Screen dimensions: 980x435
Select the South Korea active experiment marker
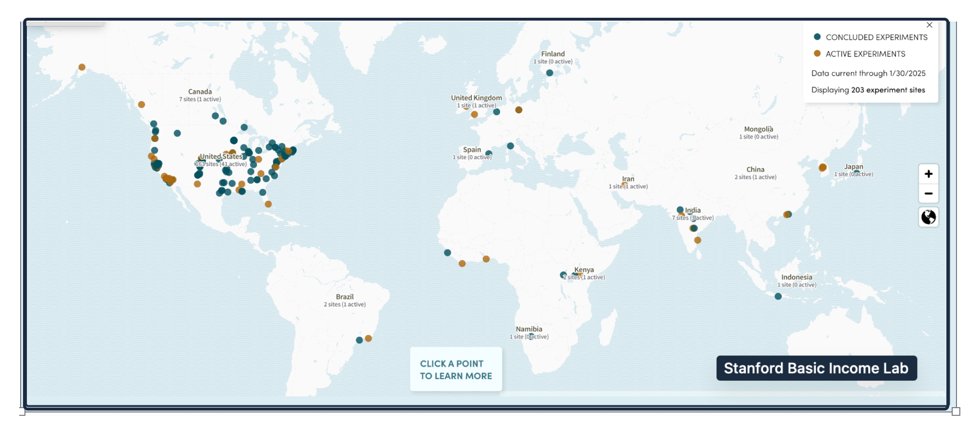point(823,167)
